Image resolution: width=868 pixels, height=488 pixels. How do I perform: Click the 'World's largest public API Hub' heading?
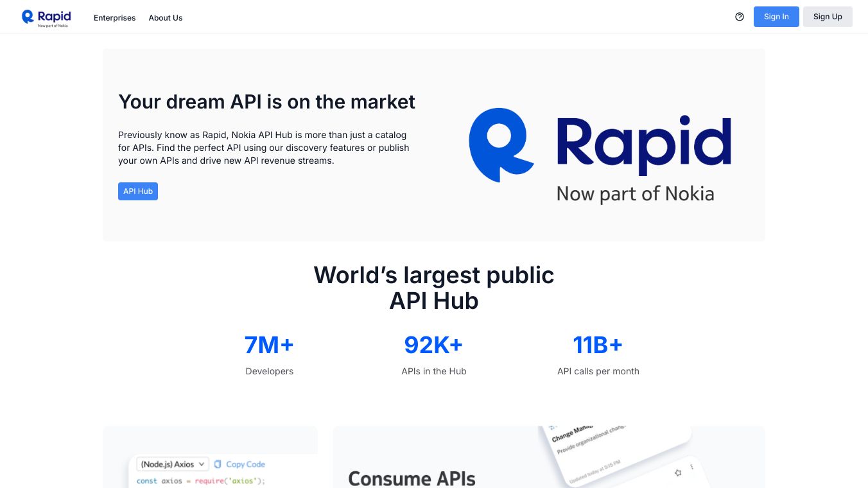(434, 288)
